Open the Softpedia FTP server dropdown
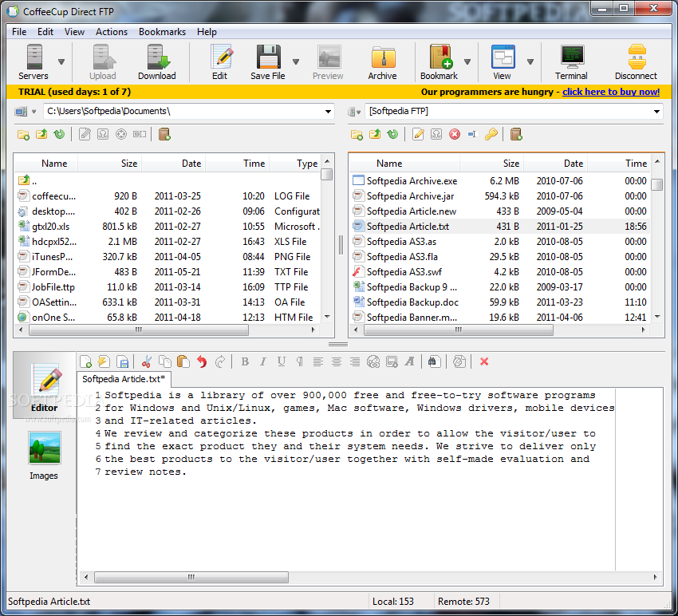The width and height of the screenshot is (678, 616). coord(656,112)
